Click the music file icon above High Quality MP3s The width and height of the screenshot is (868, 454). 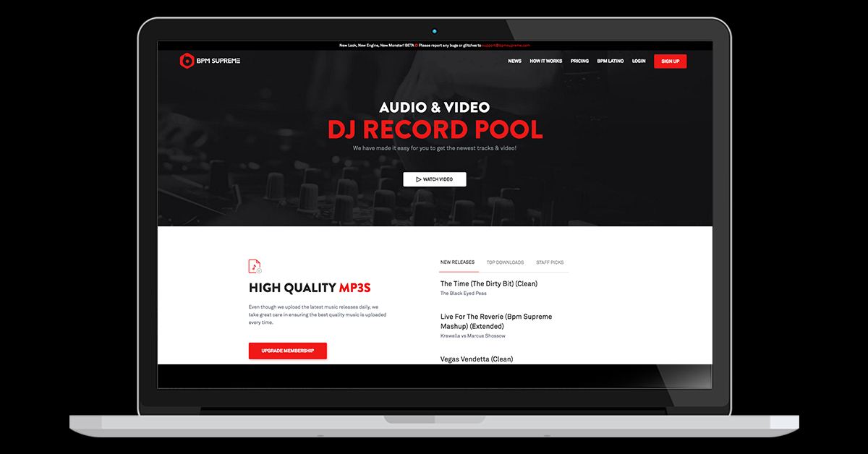tap(255, 266)
